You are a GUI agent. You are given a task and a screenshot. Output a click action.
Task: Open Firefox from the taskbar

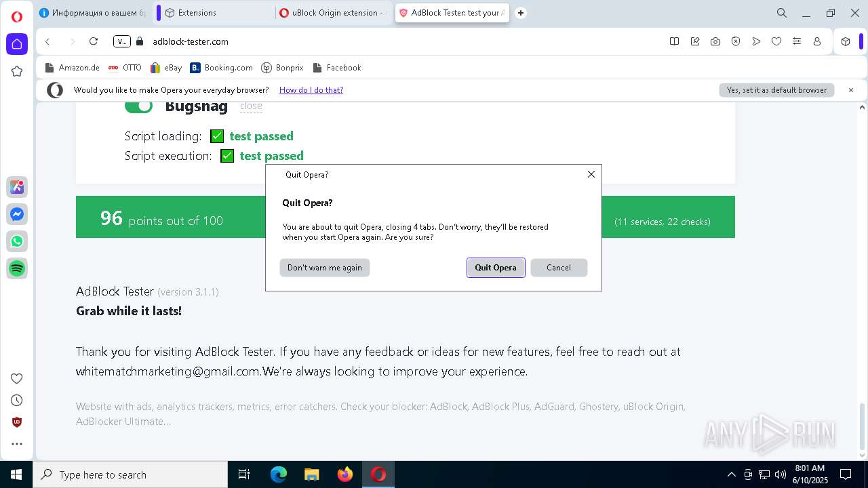(x=345, y=474)
